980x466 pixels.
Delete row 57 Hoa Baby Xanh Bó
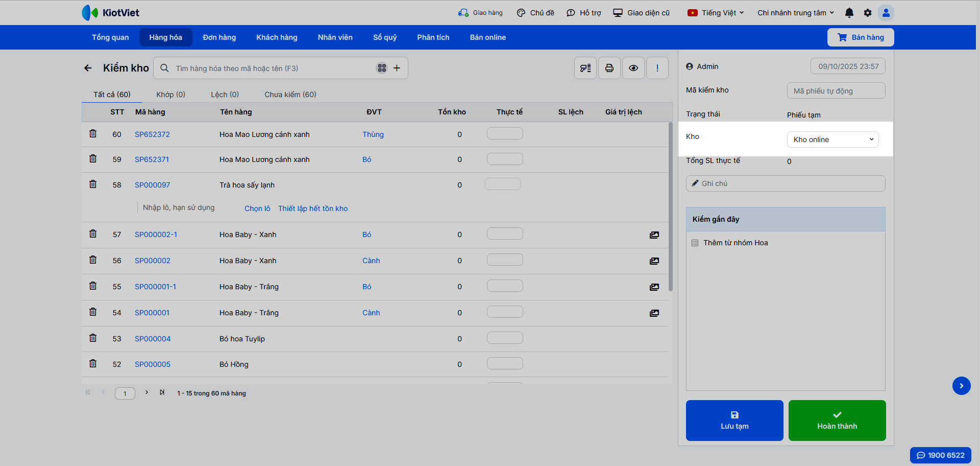pos(93,234)
